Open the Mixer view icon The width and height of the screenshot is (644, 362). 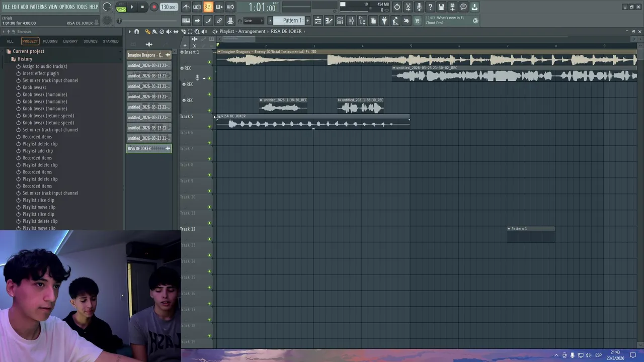coord(351,21)
